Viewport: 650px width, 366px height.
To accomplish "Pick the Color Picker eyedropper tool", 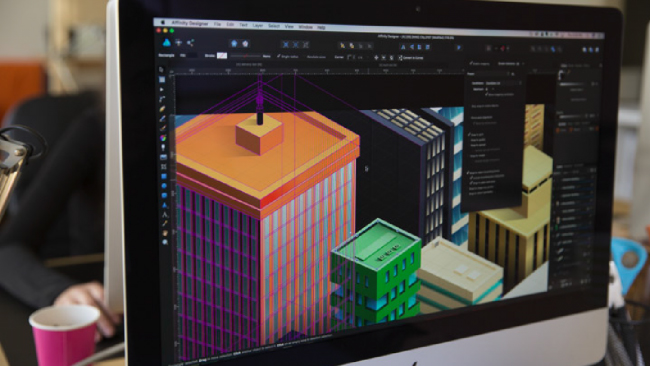I will (x=164, y=224).
